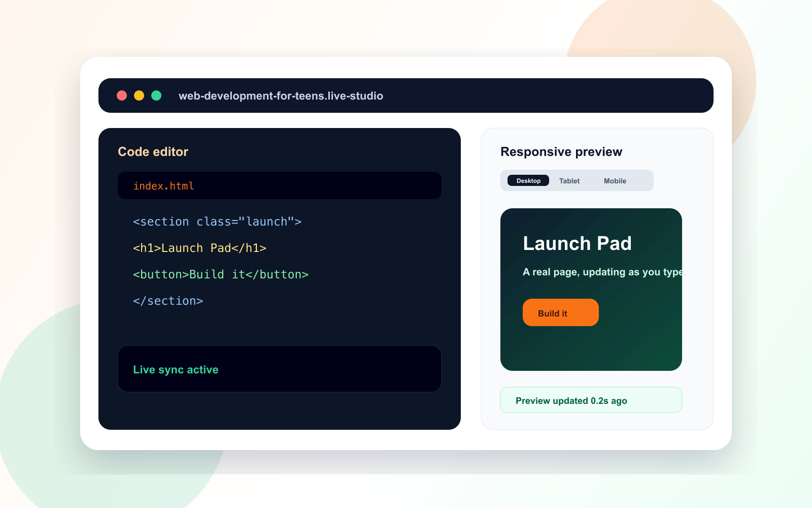
Task: Click the closing /section code line
Action: point(168,301)
